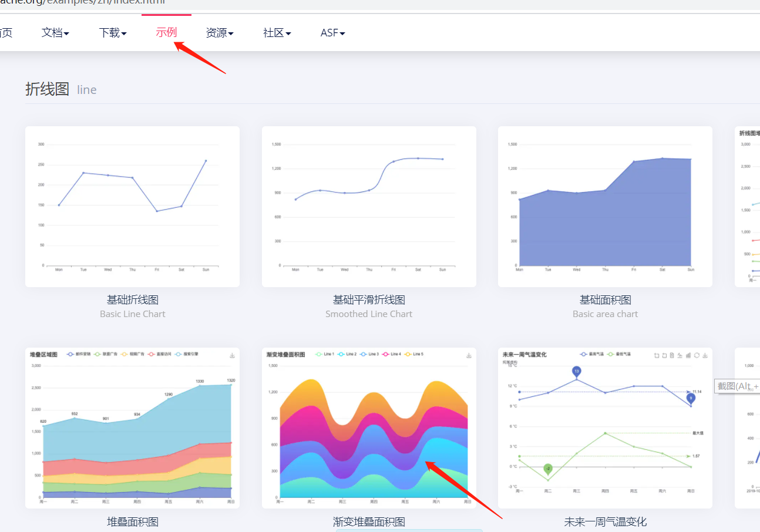Screen dimensions: 760x532
Task: Click zoom-area icon in 未来一周气温变化 toolbox
Action: [657, 355]
